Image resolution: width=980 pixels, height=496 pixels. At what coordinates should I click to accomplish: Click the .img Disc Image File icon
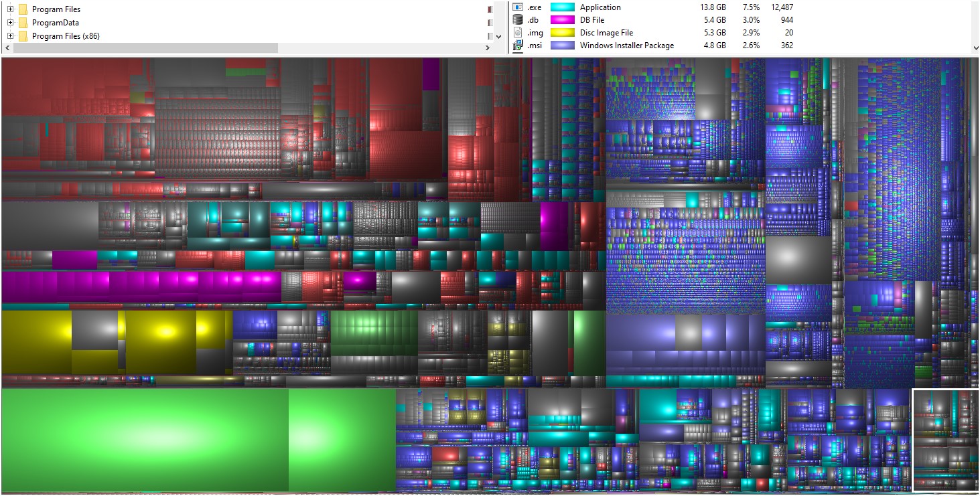coord(517,32)
